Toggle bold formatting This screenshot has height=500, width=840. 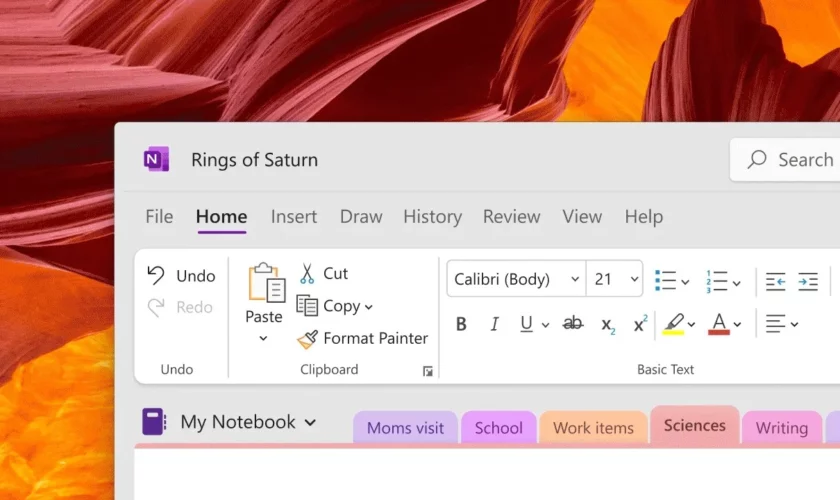click(x=461, y=324)
